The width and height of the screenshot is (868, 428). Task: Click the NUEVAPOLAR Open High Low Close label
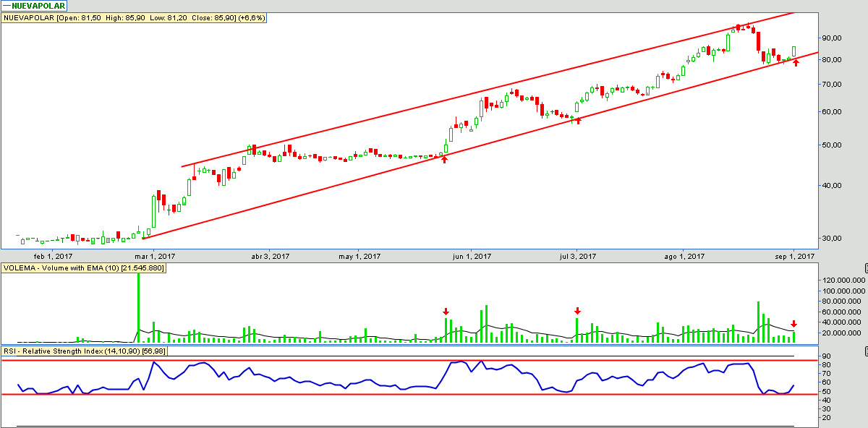point(135,17)
